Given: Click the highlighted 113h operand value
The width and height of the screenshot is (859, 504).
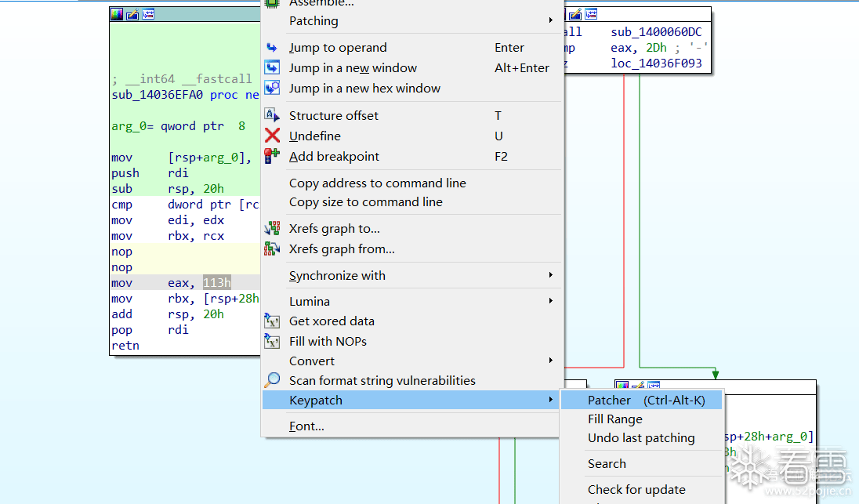Looking at the screenshot, I should tap(217, 283).
